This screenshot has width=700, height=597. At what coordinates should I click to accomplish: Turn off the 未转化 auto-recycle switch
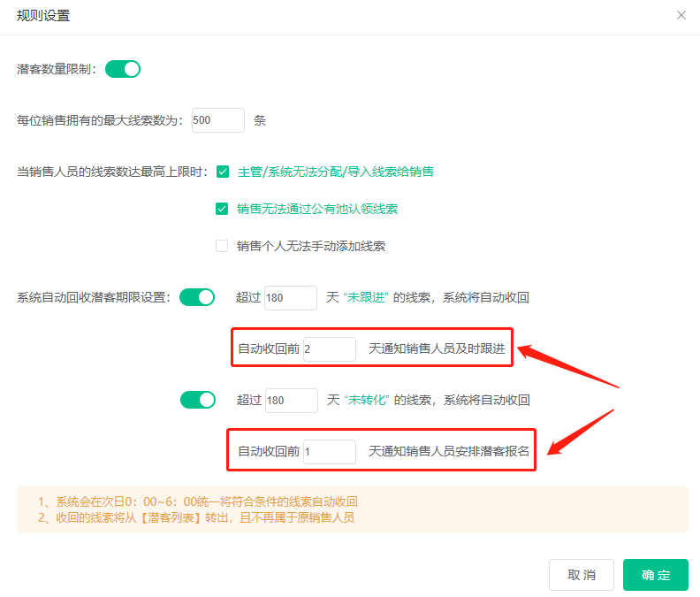[x=197, y=400]
